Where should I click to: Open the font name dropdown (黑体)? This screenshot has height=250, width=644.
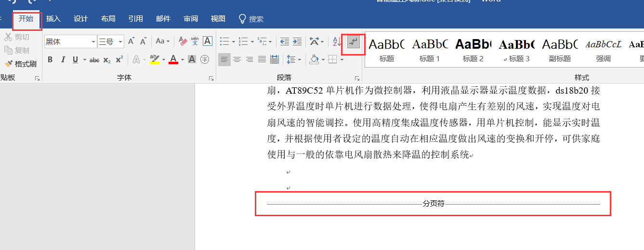[93, 42]
